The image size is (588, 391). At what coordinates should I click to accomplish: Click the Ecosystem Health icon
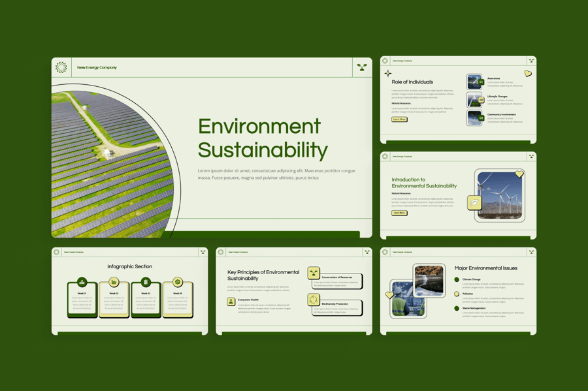231,302
